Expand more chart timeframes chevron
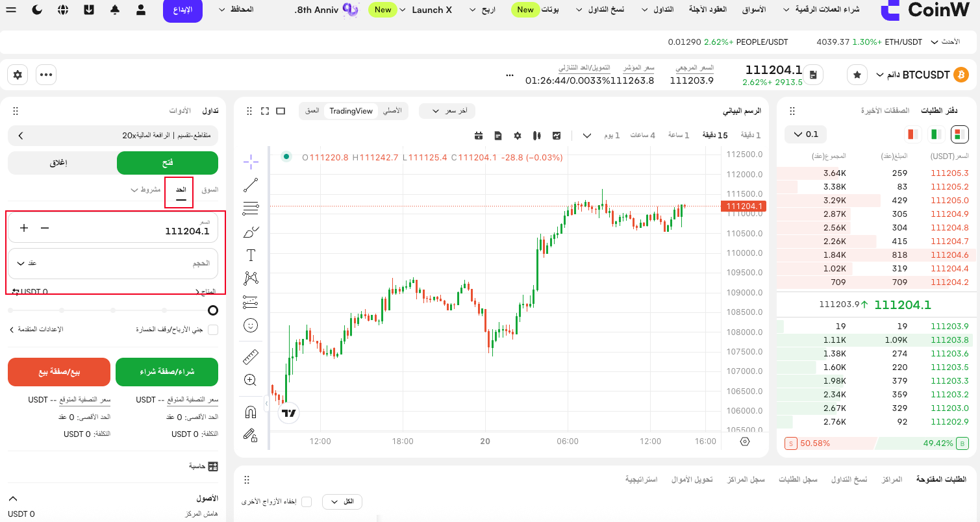The height and width of the screenshot is (522, 980). pos(587,136)
